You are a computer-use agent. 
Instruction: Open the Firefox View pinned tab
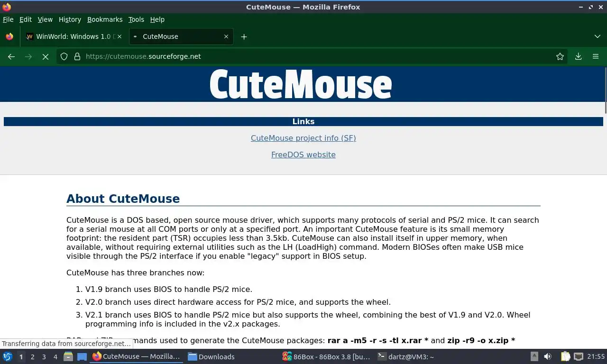(9, 36)
